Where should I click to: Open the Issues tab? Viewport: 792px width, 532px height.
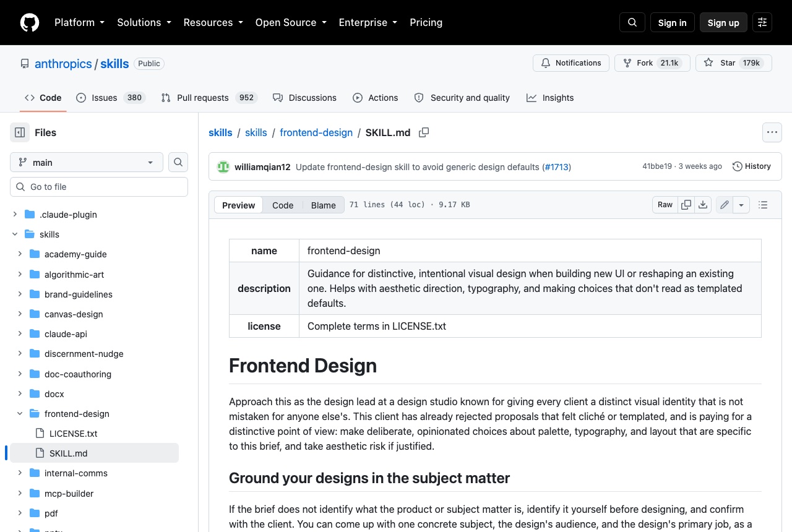(x=111, y=98)
